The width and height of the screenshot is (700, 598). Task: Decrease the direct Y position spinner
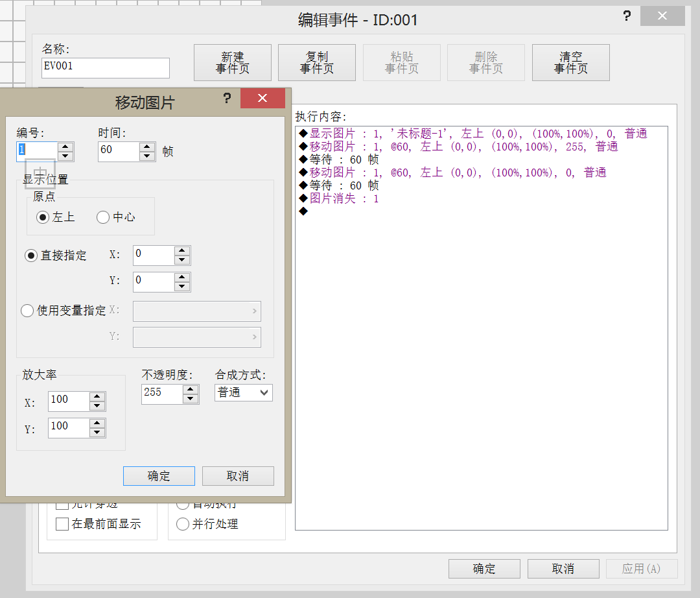pyautogui.click(x=181, y=286)
